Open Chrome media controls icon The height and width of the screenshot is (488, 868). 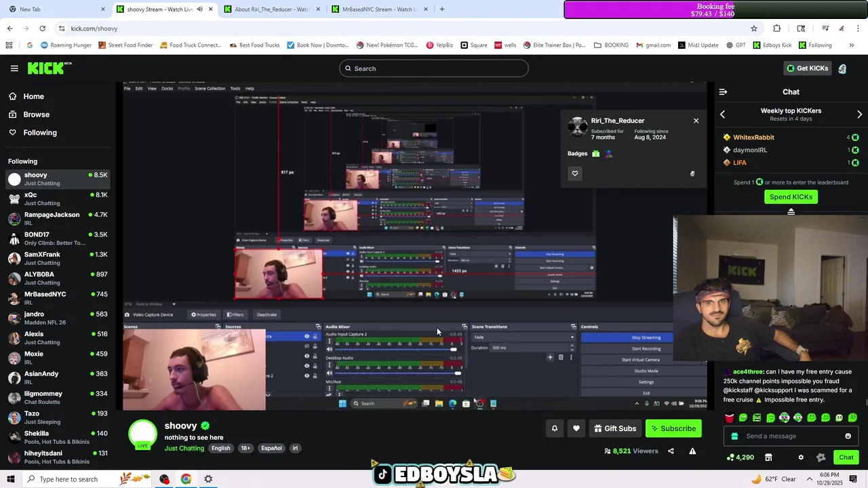tap(825, 28)
